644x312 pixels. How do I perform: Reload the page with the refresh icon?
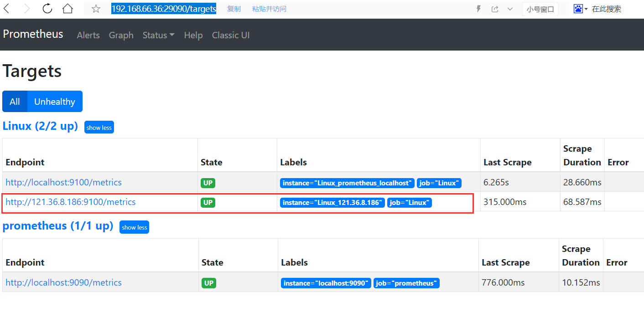(47, 9)
